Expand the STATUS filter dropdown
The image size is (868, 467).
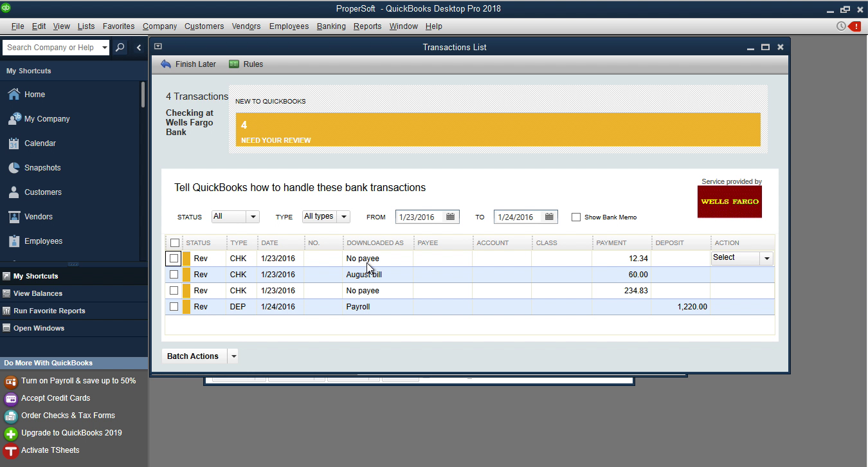click(253, 217)
